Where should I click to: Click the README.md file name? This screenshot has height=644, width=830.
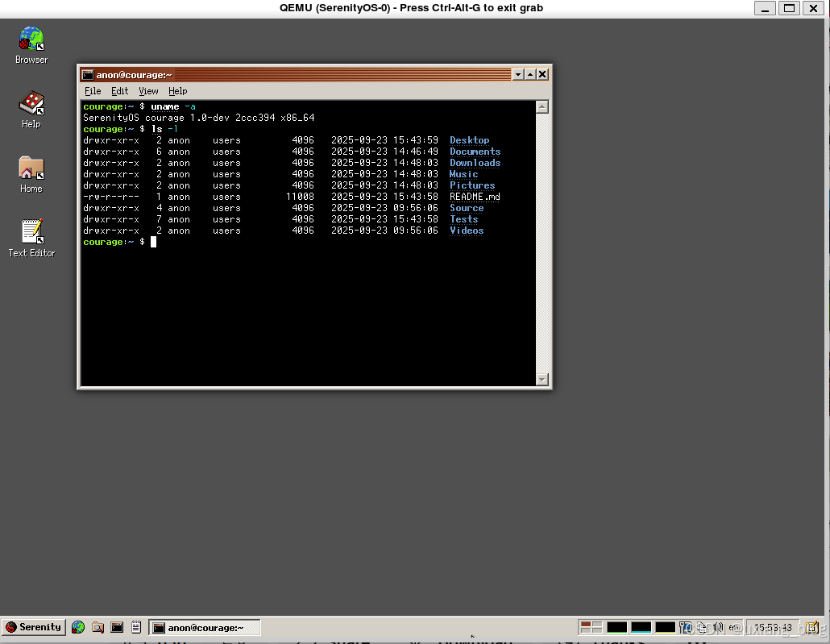coord(475,197)
